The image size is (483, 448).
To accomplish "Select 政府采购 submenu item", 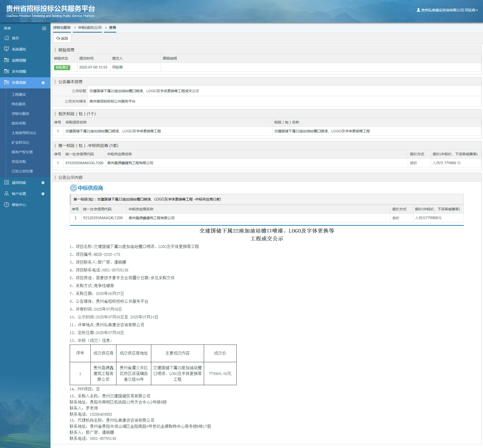I will [19, 123].
